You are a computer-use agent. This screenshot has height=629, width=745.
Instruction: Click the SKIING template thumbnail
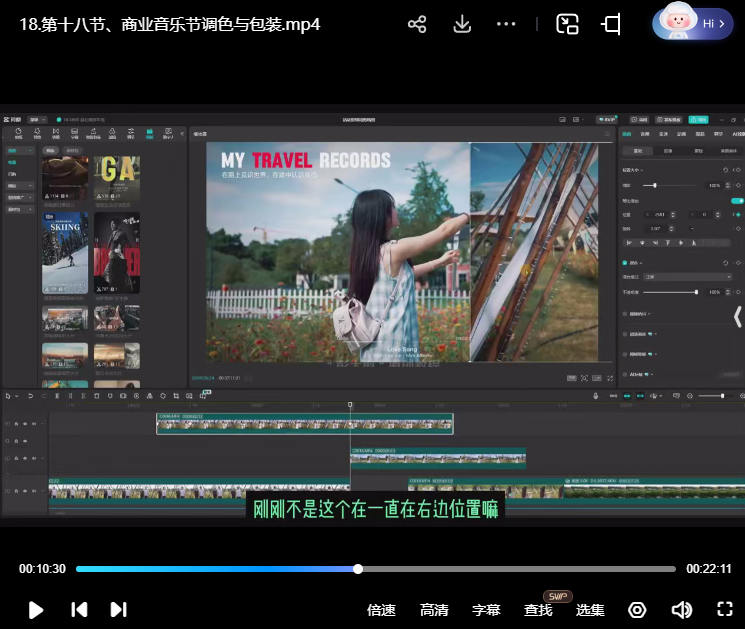[x=65, y=254]
